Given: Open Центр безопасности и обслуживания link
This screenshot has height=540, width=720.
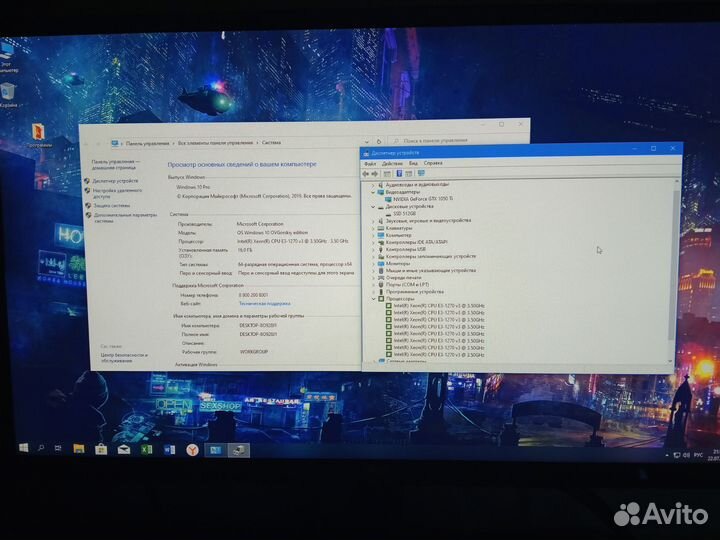Looking at the screenshot, I should coord(124,358).
